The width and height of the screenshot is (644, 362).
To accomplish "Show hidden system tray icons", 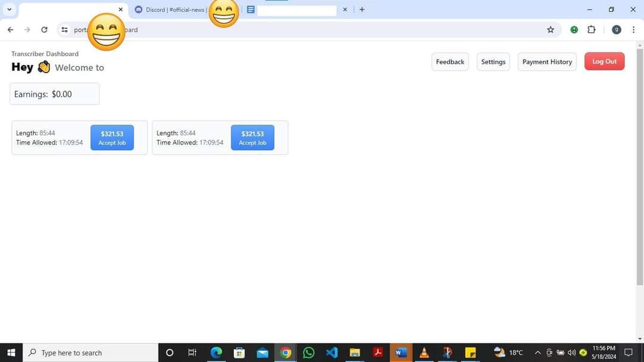I will (537, 352).
